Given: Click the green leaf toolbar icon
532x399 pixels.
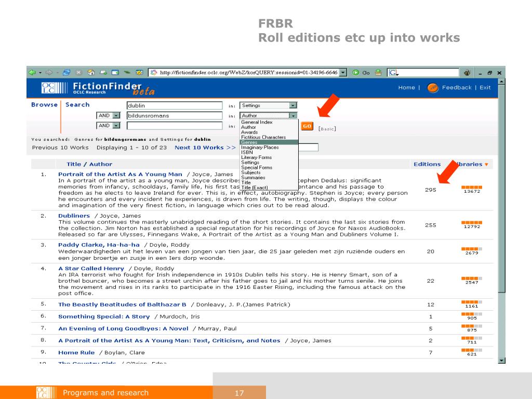Looking at the screenshot, I should [x=127, y=73].
